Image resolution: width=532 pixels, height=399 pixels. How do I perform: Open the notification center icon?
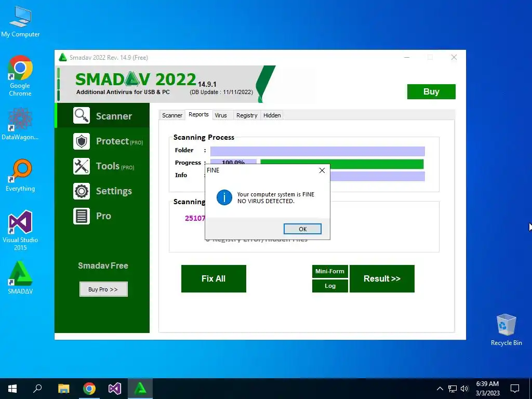[x=515, y=389]
